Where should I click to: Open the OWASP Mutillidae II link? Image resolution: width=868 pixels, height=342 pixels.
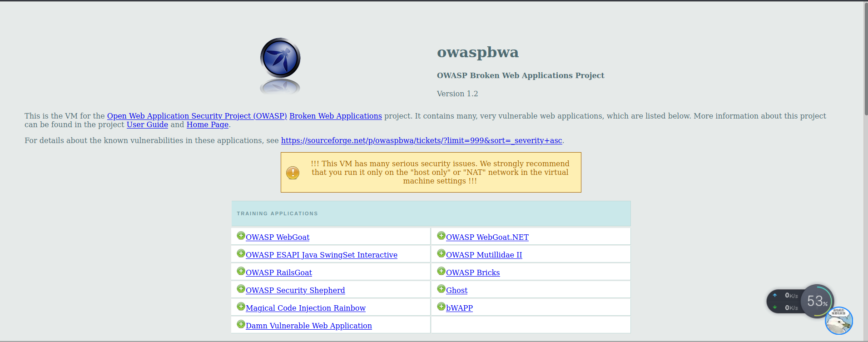(484, 255)
